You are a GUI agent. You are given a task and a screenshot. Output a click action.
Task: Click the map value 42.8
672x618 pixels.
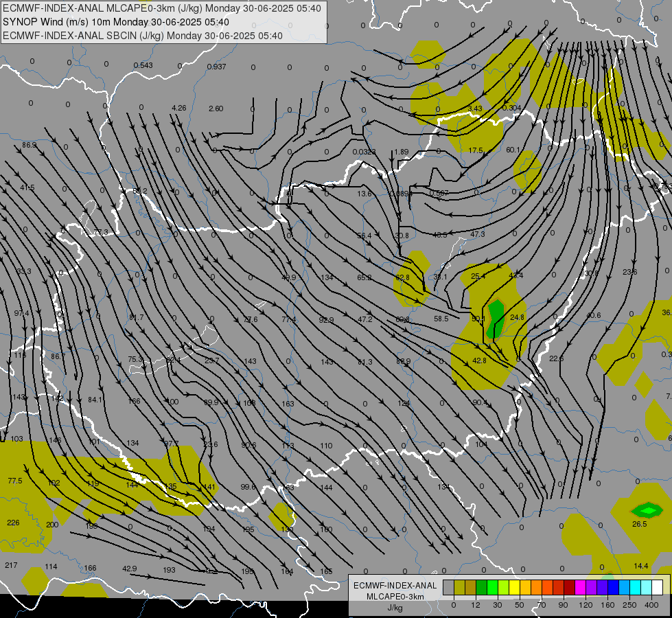point(479,360)
